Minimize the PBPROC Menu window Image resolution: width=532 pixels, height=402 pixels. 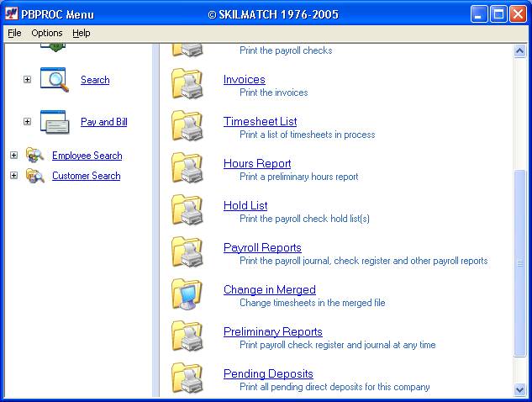point(479,14)
